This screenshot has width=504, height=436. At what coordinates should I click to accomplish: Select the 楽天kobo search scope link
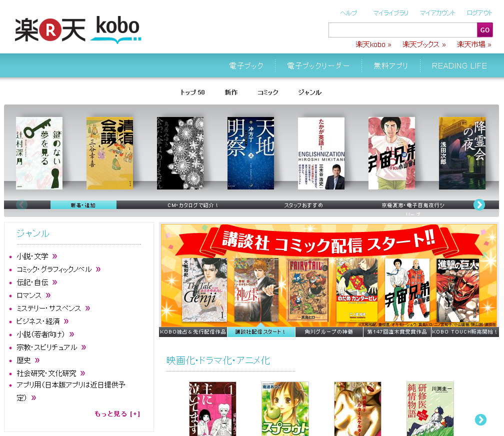(373, 44)
